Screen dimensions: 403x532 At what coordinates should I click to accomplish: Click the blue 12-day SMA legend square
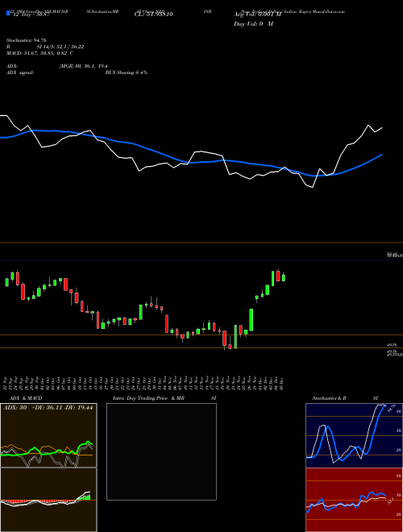coord(8,14)
